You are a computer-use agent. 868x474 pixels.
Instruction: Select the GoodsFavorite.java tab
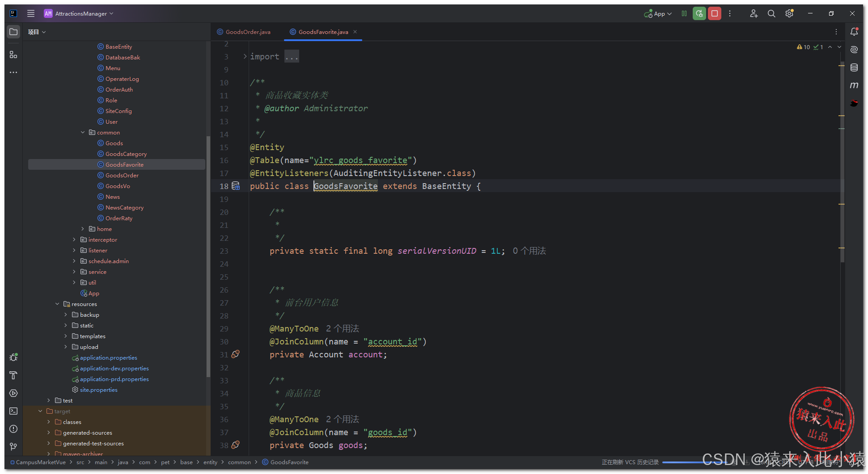[323, 32]
